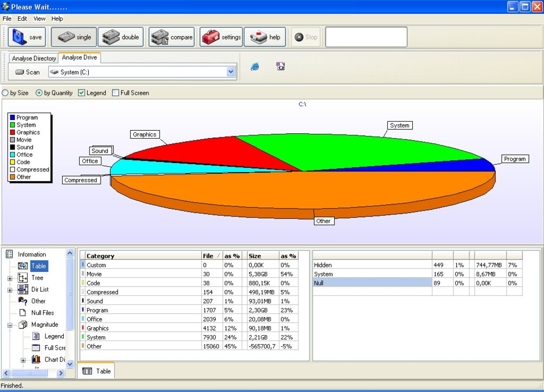544x392 pixels.
Task: Click the Compressed label on pie chart
Action: coord(80,180)
